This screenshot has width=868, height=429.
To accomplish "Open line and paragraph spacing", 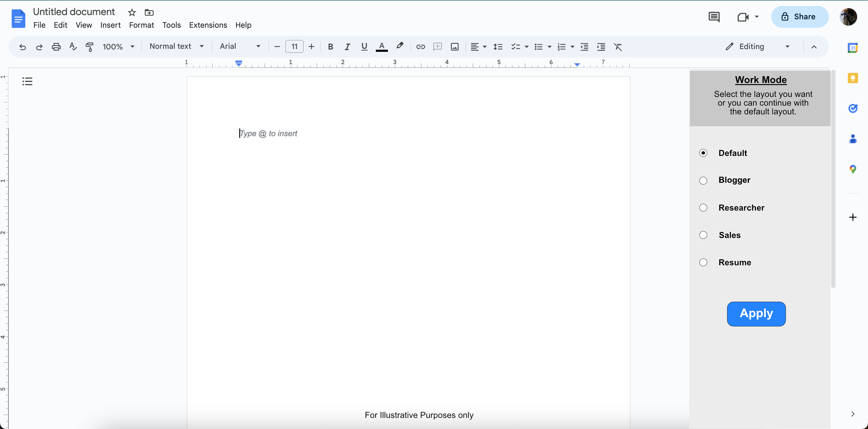I will point(498,47).
